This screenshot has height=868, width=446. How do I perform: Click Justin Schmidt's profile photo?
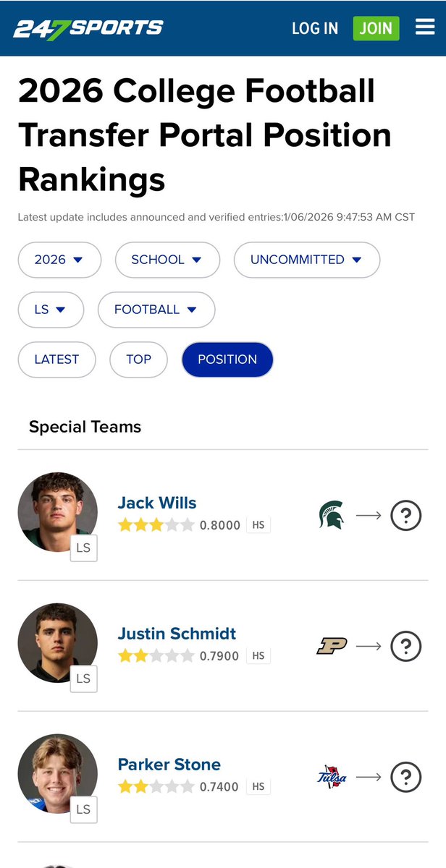coord(57,642)
